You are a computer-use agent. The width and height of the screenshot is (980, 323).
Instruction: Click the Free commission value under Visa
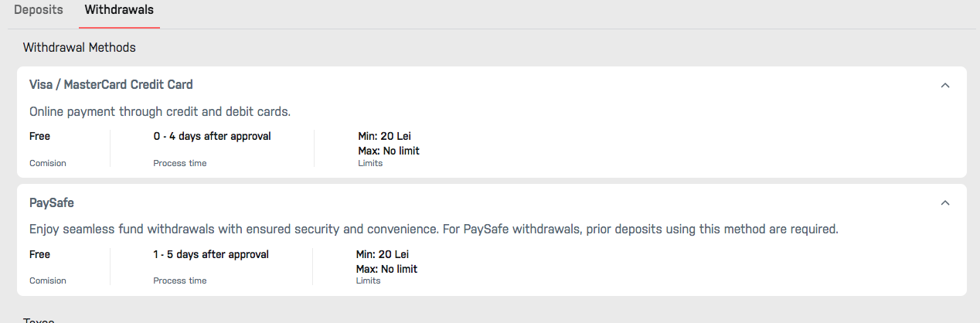(x=39, y=137)
